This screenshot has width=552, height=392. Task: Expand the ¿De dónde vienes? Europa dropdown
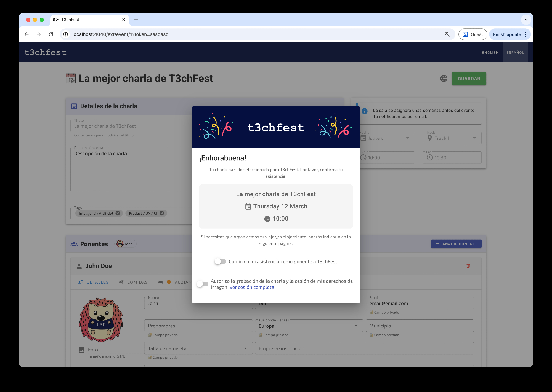(x=309, y=326)
